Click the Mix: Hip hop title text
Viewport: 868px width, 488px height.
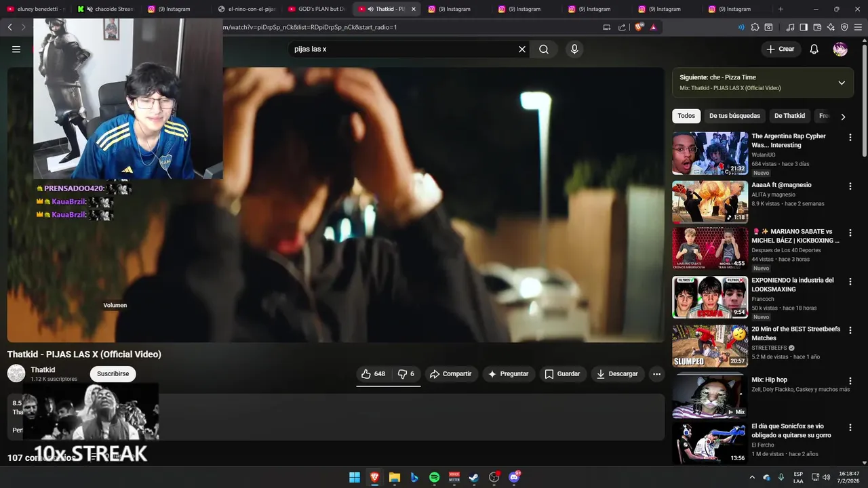pyautogui.click(x=769, y=380)
